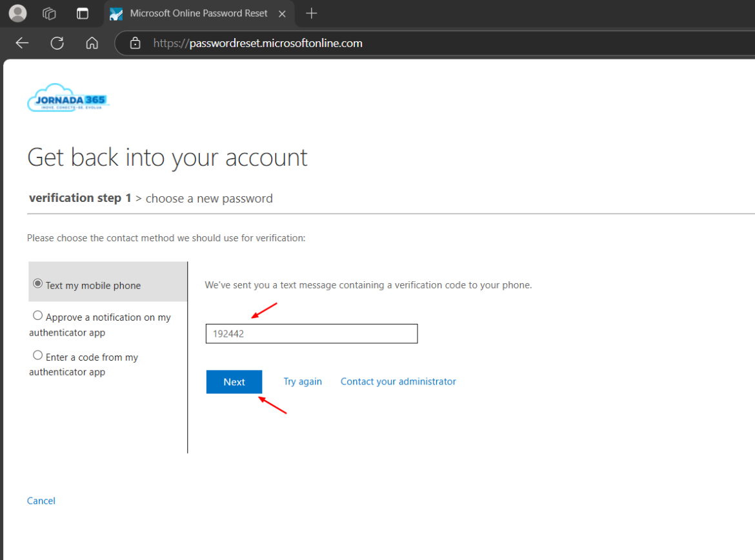Open a new browser tab
Image resolution: width=755 pixels, height=560 pixels.
pos(312,13)
